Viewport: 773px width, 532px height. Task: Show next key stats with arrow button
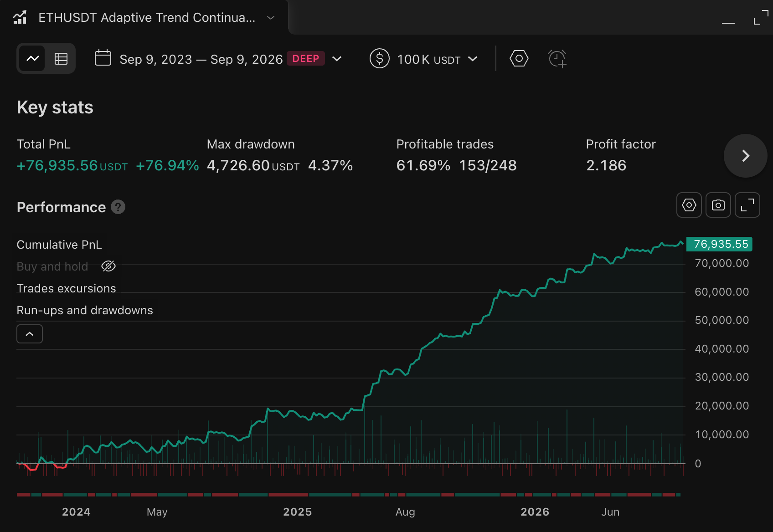[746, 156]
